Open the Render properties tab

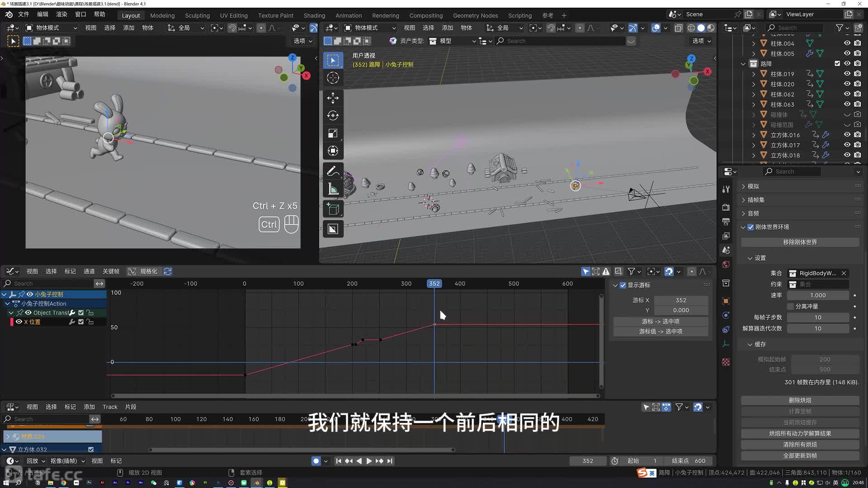coord(726,207)
